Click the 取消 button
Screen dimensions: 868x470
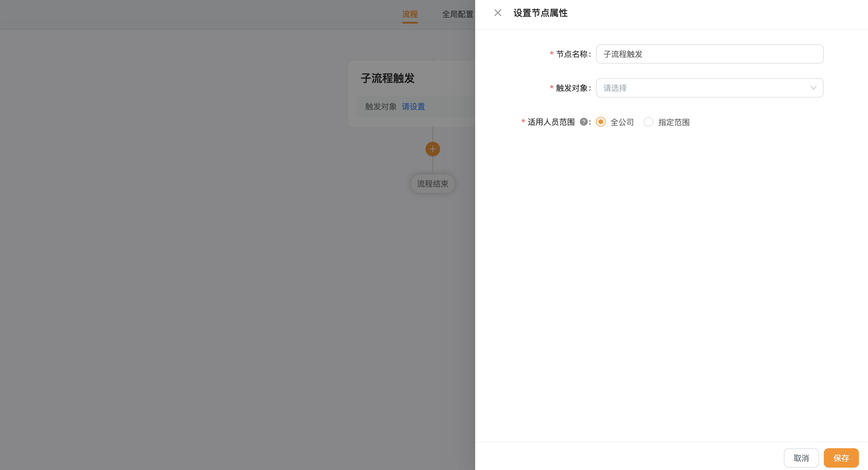(x=801, y=458)
